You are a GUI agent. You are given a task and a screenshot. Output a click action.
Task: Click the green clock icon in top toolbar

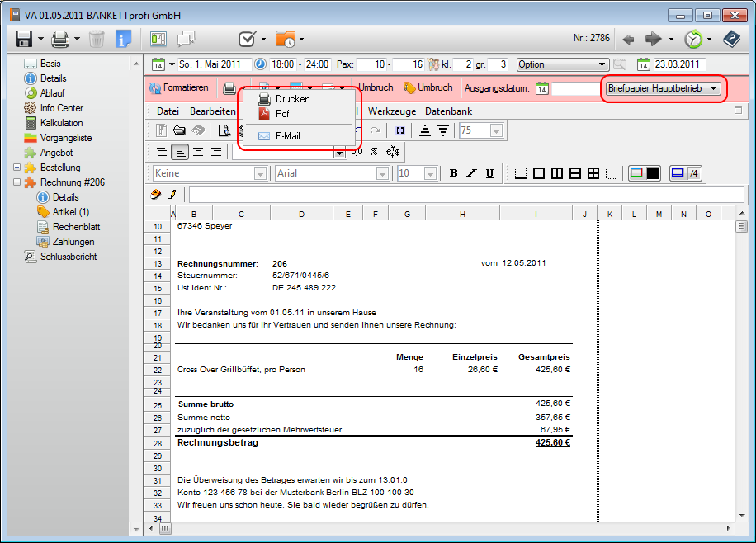[x=692, y=39]
